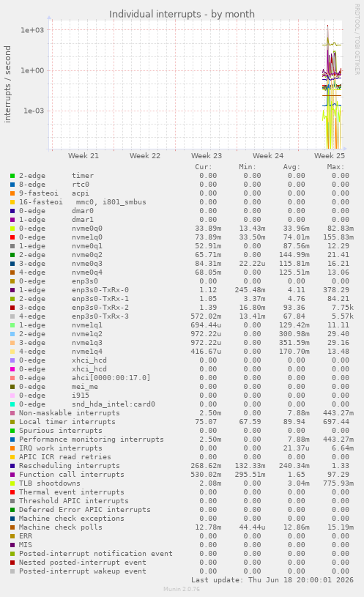Click the Deferred Error APIC interrupts label

pos(85,509)
